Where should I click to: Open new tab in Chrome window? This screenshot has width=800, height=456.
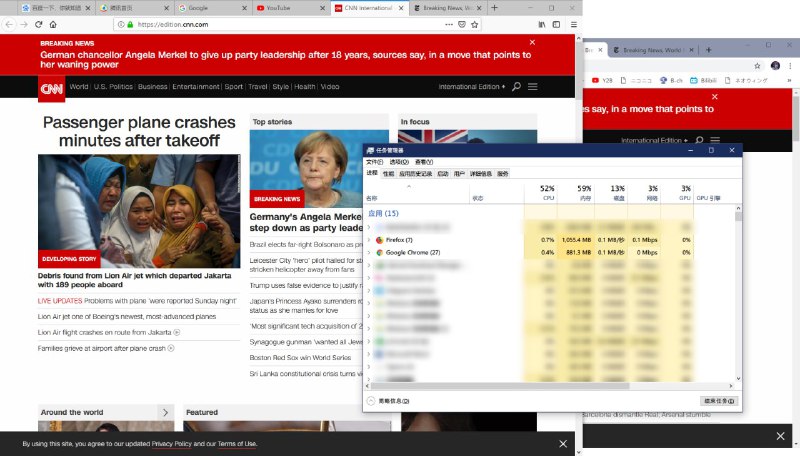click(x=709, y=50)
